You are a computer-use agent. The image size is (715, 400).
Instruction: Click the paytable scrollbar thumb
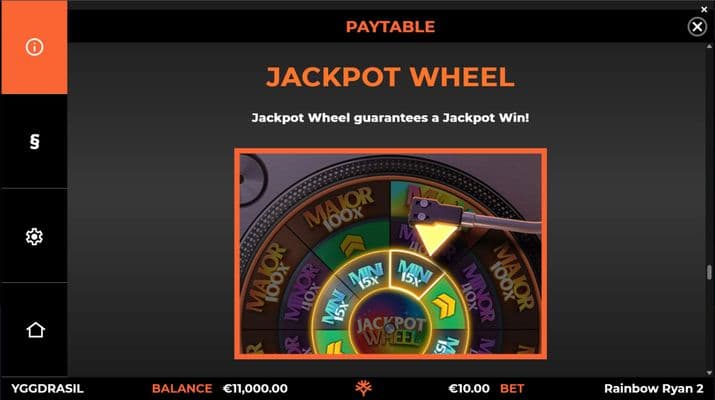point(709,272)
